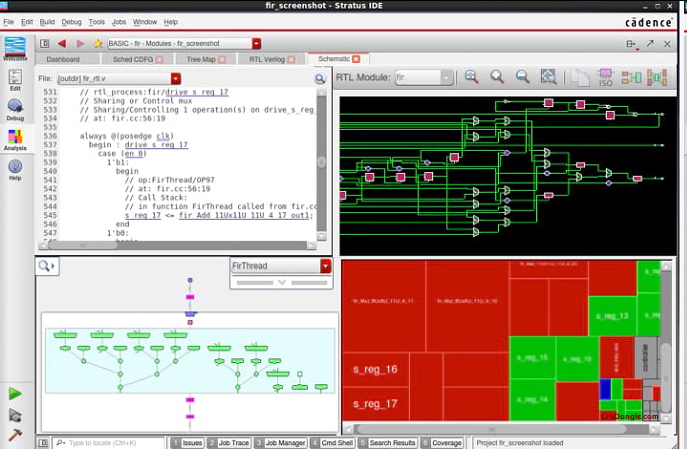Open the Analysis view in sidebar

[15, 139]
